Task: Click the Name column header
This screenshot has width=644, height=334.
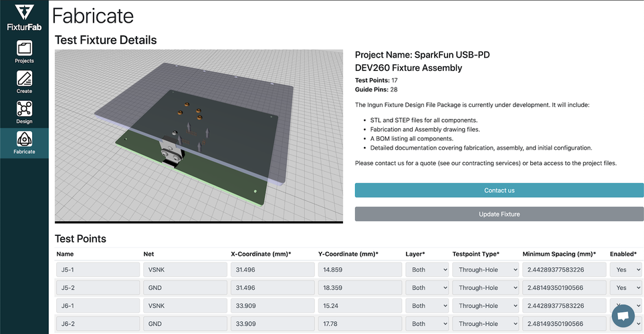Action: tap(65, 254)
